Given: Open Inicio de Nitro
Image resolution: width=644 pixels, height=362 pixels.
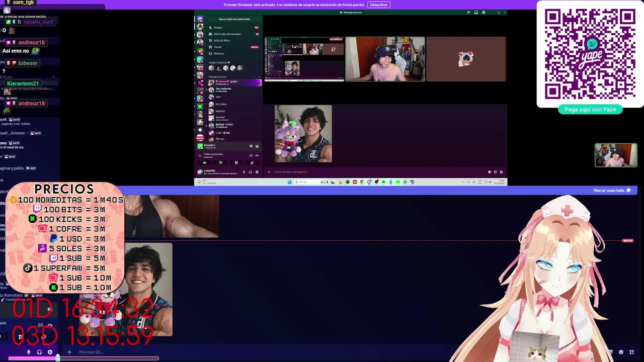Looking at the screenshot, I should 234,41.
